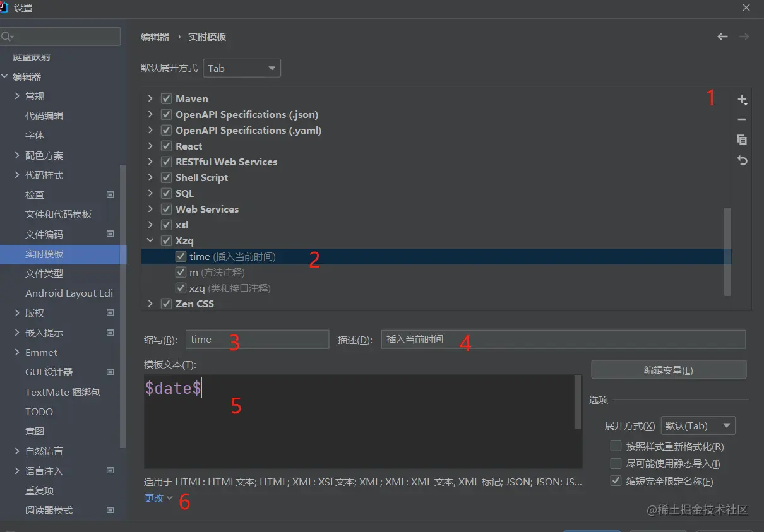Click the project-level icon beside GUI 设计器

[110, 372]
